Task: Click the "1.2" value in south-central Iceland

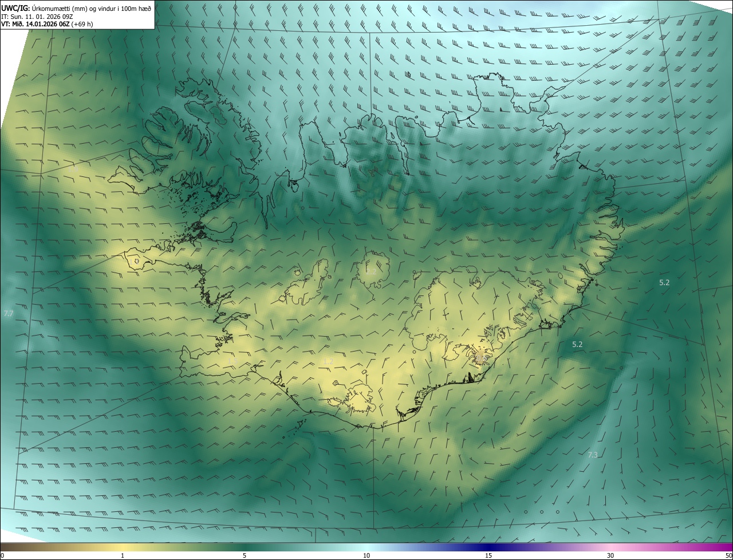Action: 328,361
